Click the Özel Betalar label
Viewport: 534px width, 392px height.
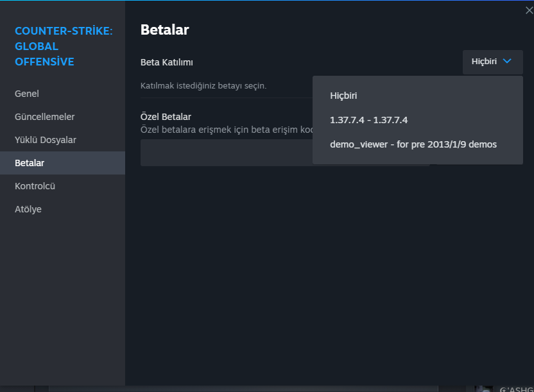(166, 117)
